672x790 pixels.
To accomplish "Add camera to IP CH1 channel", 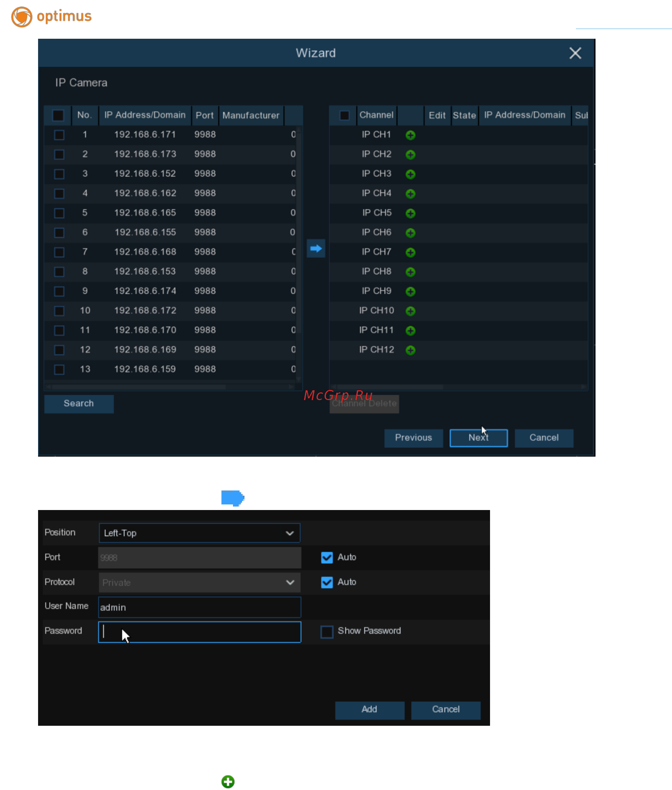I will click(410, 135).
